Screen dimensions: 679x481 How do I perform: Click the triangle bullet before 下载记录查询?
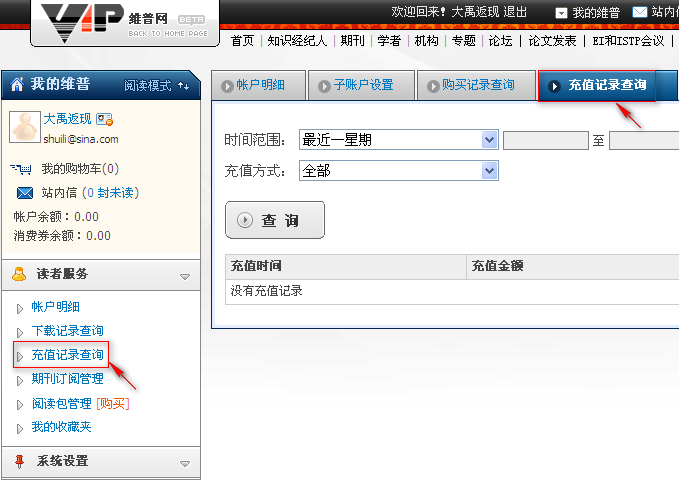19,333
